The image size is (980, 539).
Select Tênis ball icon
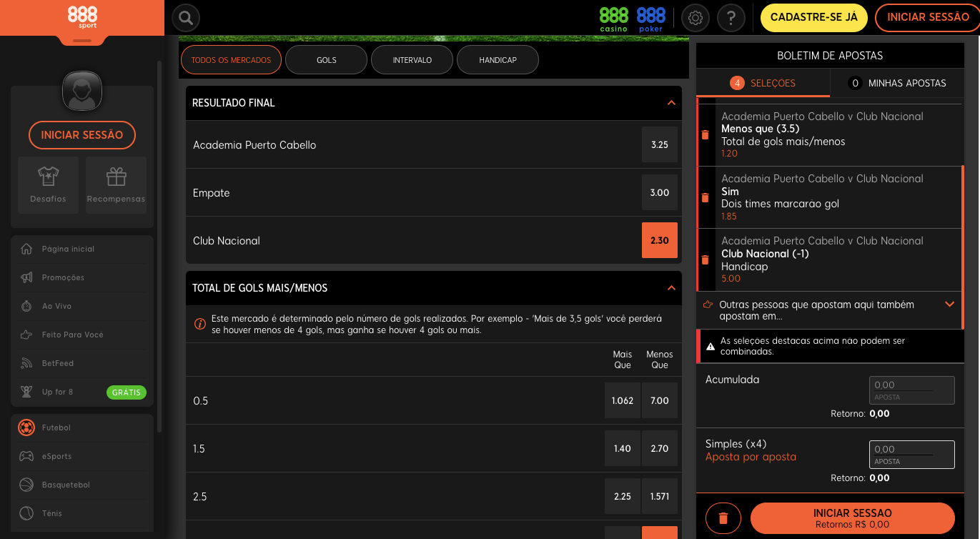26,513
